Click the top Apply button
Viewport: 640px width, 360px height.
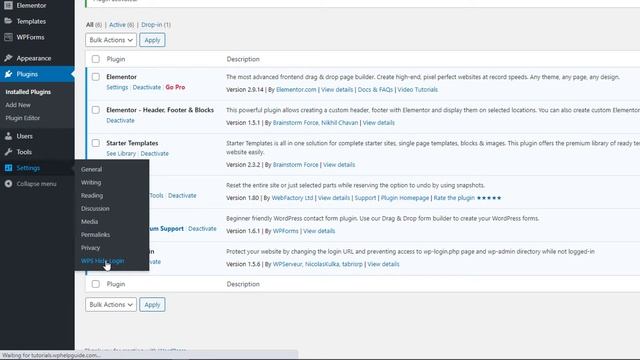152,40
